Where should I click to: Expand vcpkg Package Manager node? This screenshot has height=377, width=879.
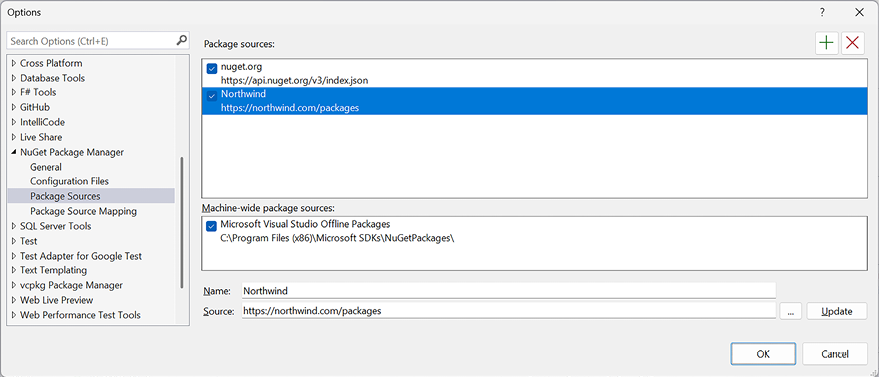tap(14, 285)
